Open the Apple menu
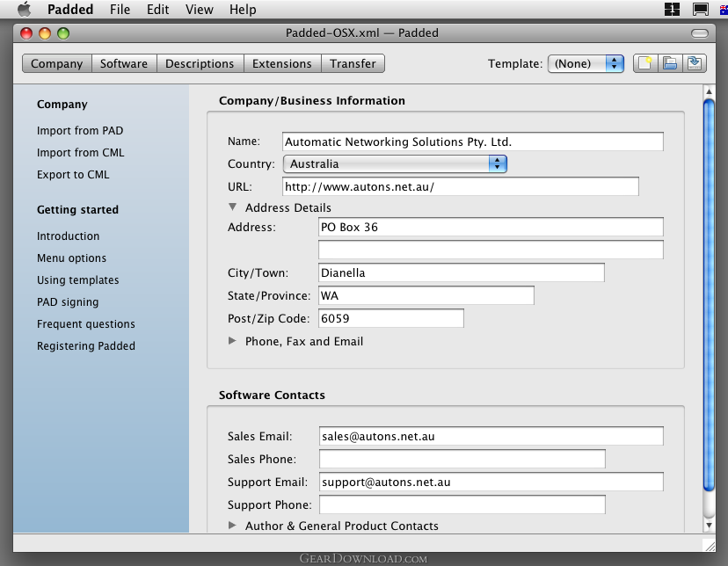 (24, 10)
